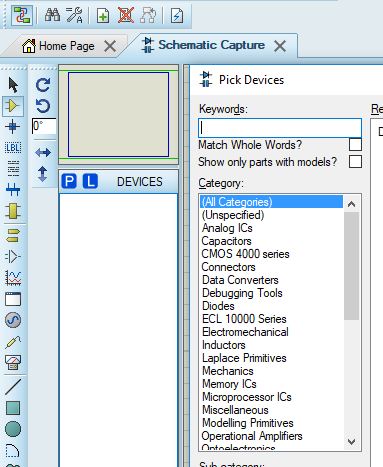Viewport: 383px width, 467px height.
Task: Select Inductors category
Action: [x=271, y=345]
